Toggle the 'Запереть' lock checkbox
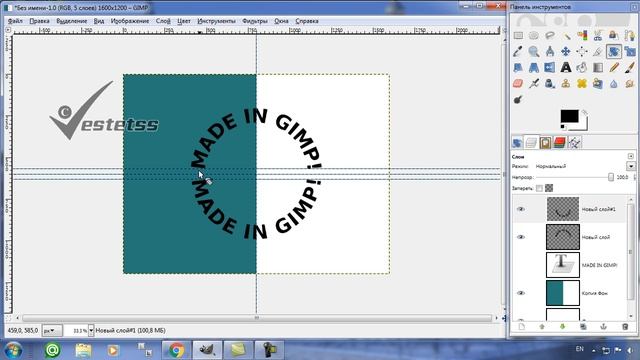 [539, 188]
